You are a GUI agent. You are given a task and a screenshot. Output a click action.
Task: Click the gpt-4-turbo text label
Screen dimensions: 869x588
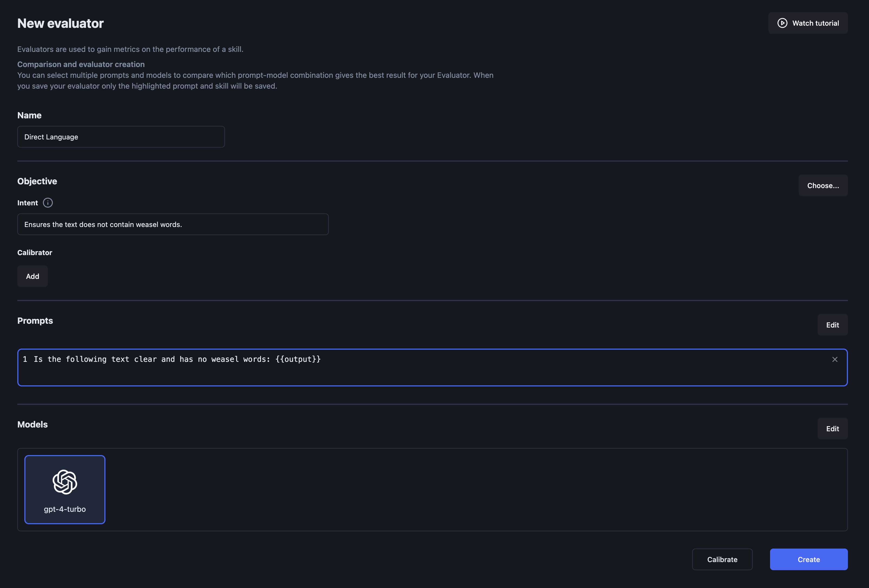click(x=65, y=509)
